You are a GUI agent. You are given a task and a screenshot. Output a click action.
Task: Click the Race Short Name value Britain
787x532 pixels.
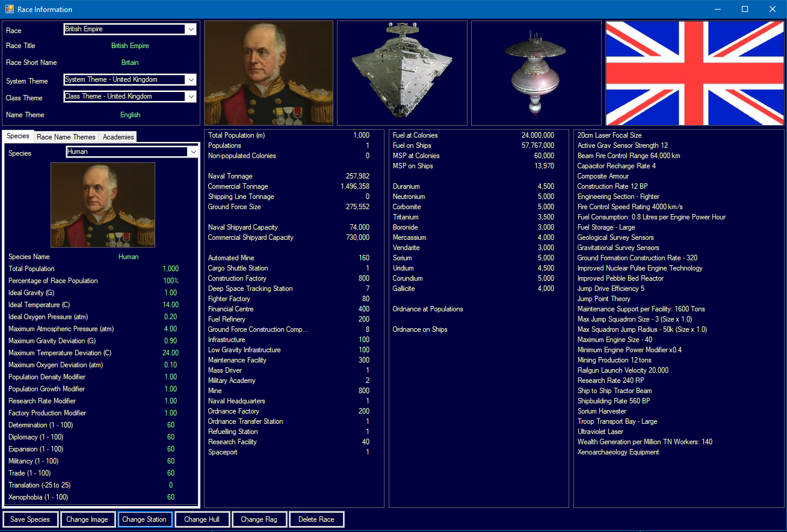(130, 63)
